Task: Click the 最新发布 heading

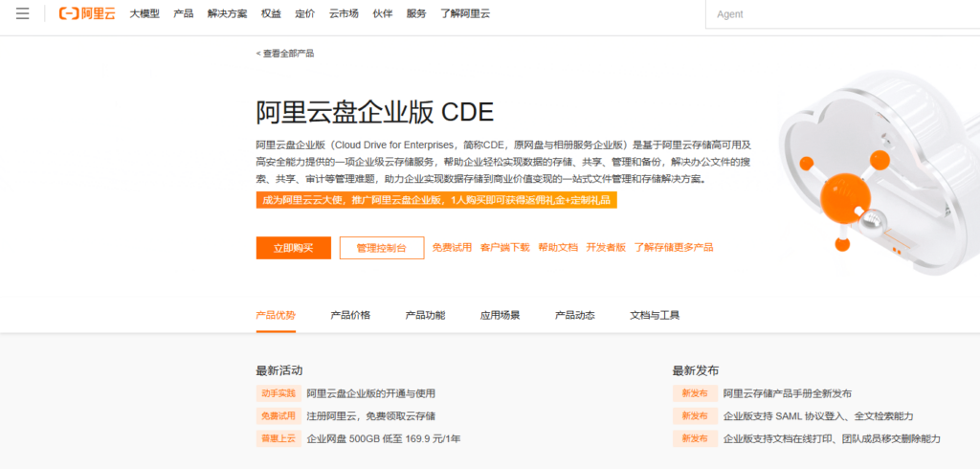Action: pos(696,370)
